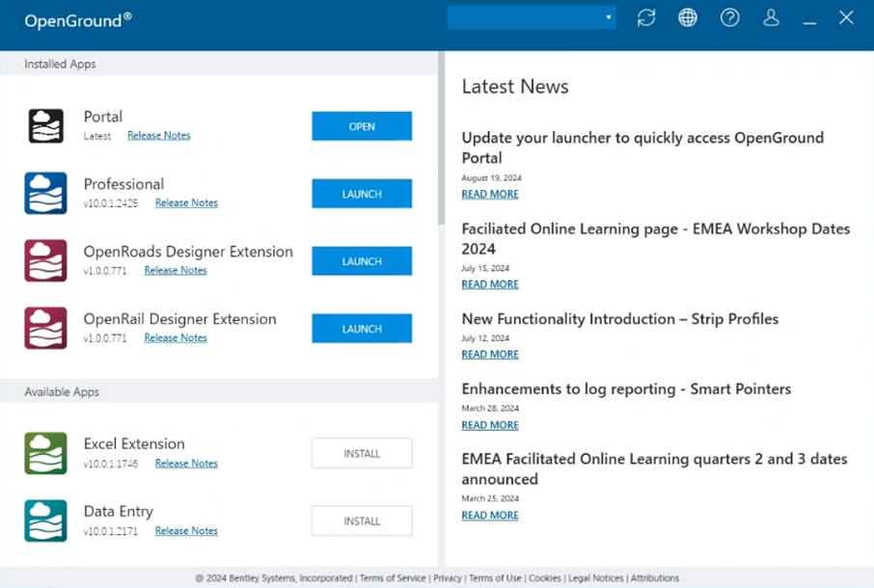Screen dimensions: 874x588
Task: Open the Terms of Use footer link
Action: 495,578
